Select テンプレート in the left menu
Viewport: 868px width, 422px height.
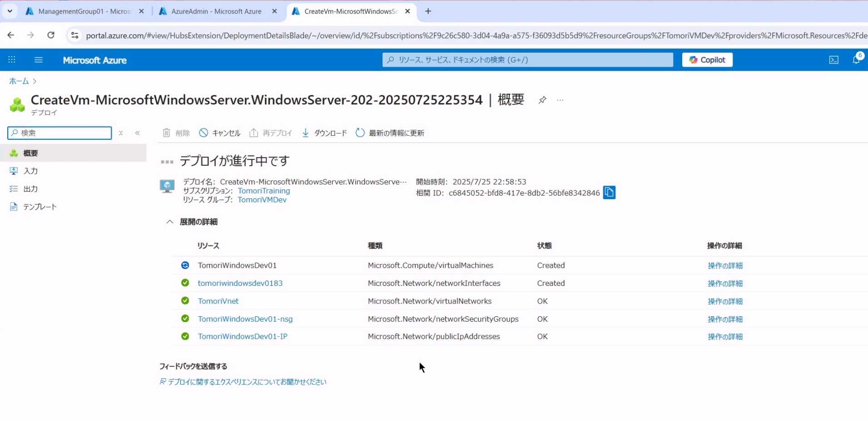[x=40, y=207]
